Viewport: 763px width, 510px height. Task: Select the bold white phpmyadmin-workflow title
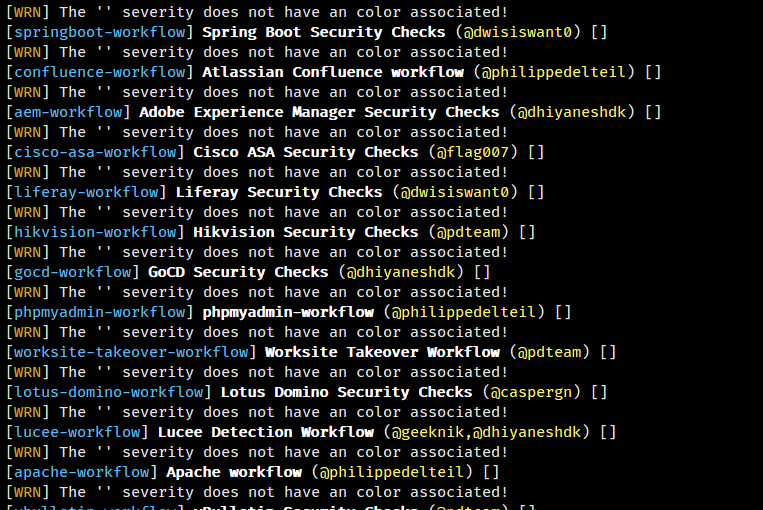coord(288,311)
